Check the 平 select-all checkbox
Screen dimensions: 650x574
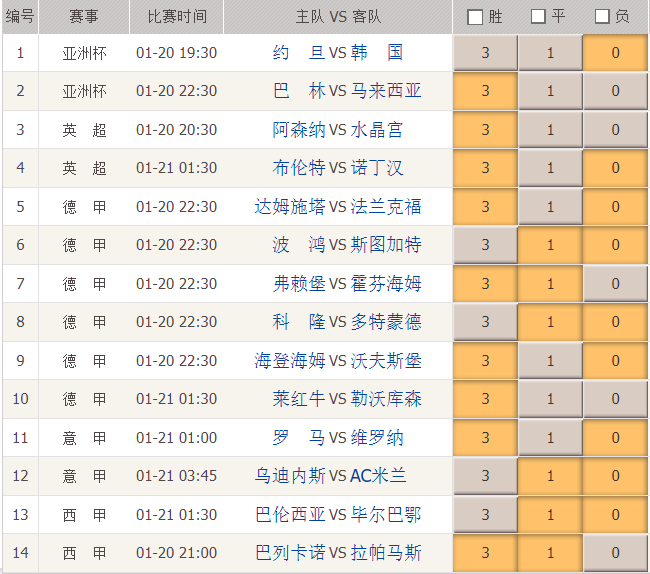pos(538,17)
